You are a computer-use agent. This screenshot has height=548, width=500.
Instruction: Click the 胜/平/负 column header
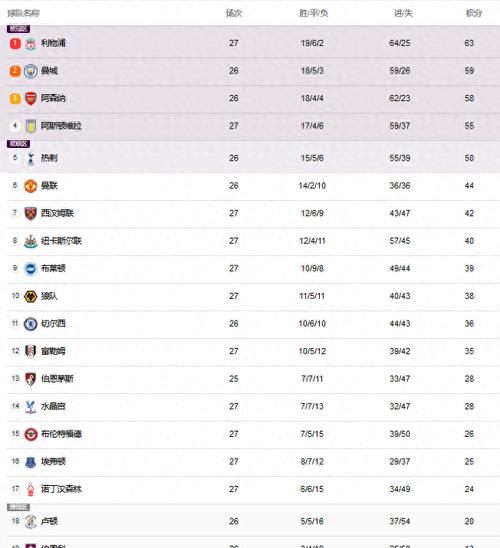click(x=313, y=13)
